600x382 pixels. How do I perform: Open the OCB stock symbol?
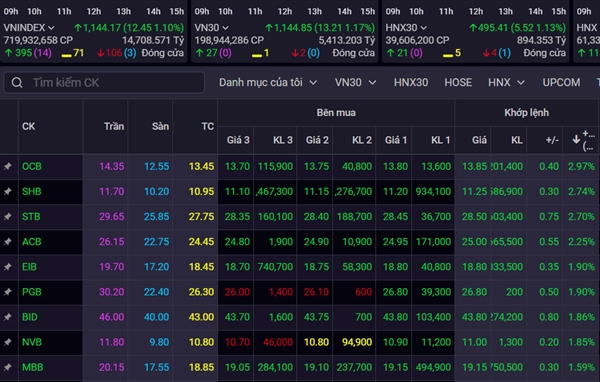tap(32, 167)
